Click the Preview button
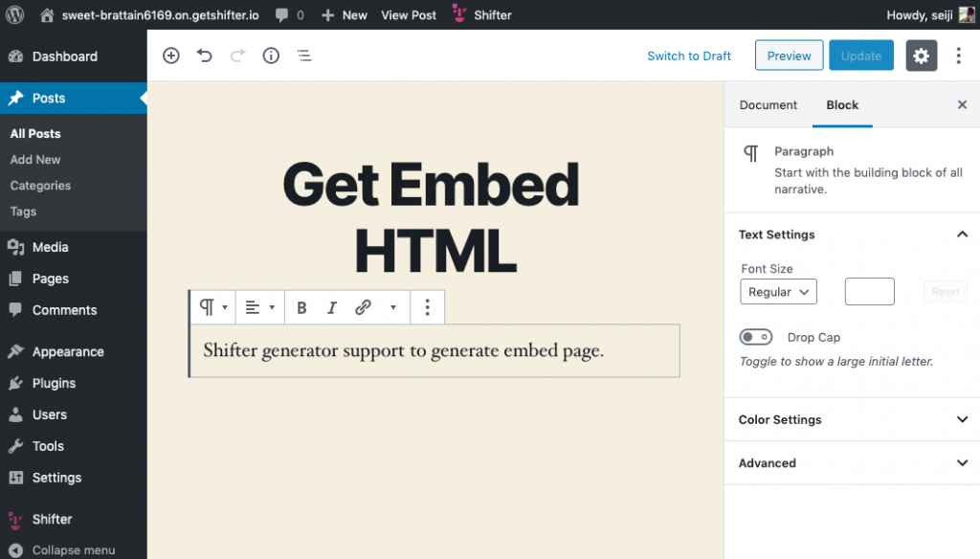Screen dimensions: 980x559 tap(789, 56)
